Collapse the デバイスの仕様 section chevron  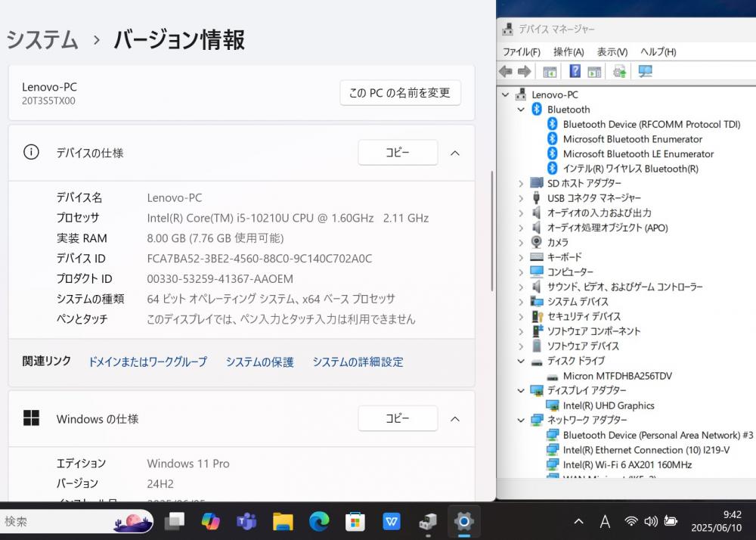pos(454,153)
